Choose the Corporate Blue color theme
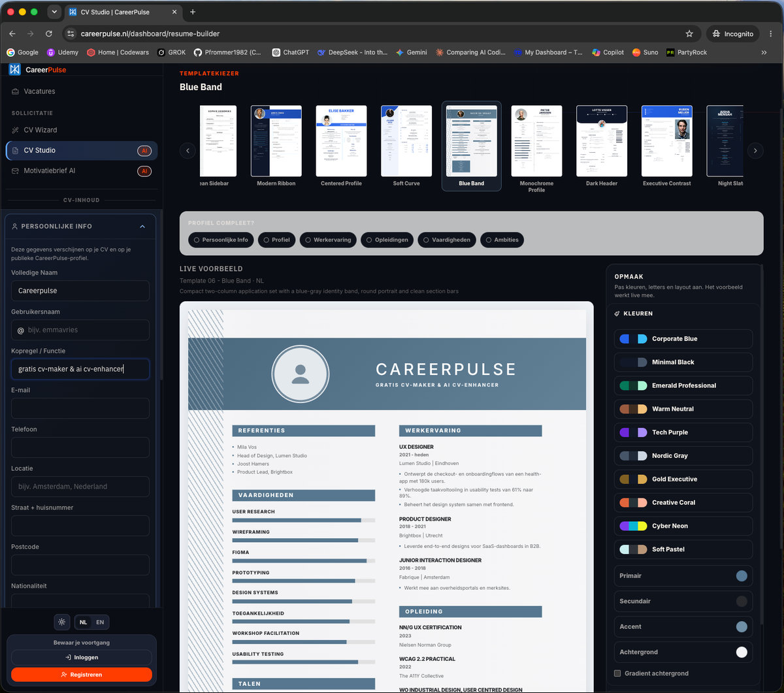784x693 pixels. [x=683, y=339]
